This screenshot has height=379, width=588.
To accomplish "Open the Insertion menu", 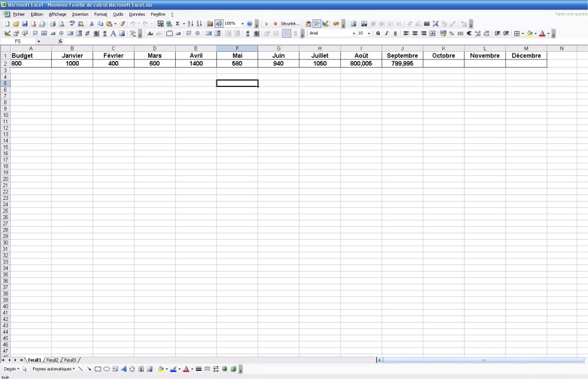I will pos(80,14).
